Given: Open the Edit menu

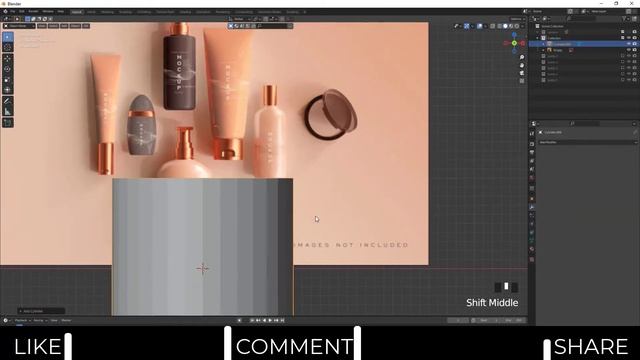Looking at the screenshot, I should pyautogui.click(x=22, y=11).
